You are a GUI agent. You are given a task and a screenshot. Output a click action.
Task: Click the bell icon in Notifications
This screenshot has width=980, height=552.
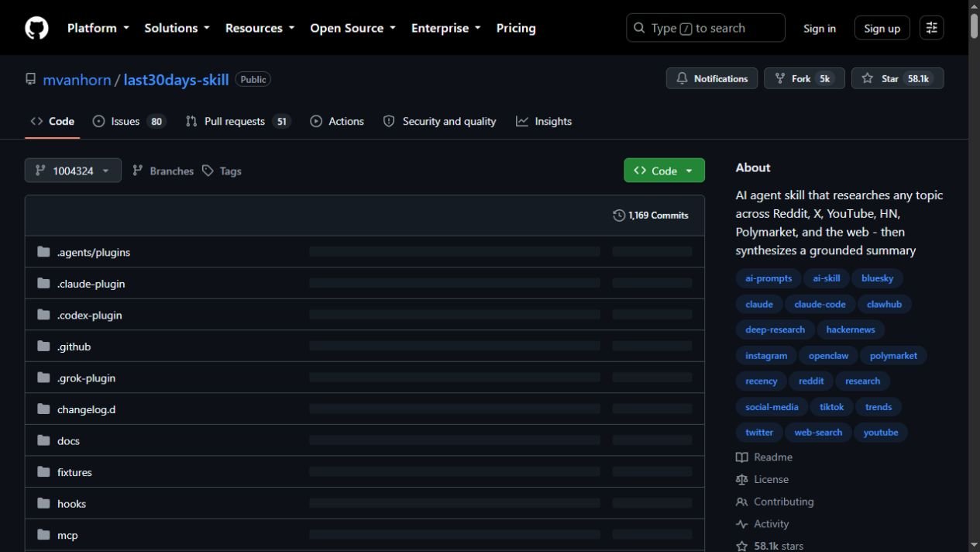682,78
